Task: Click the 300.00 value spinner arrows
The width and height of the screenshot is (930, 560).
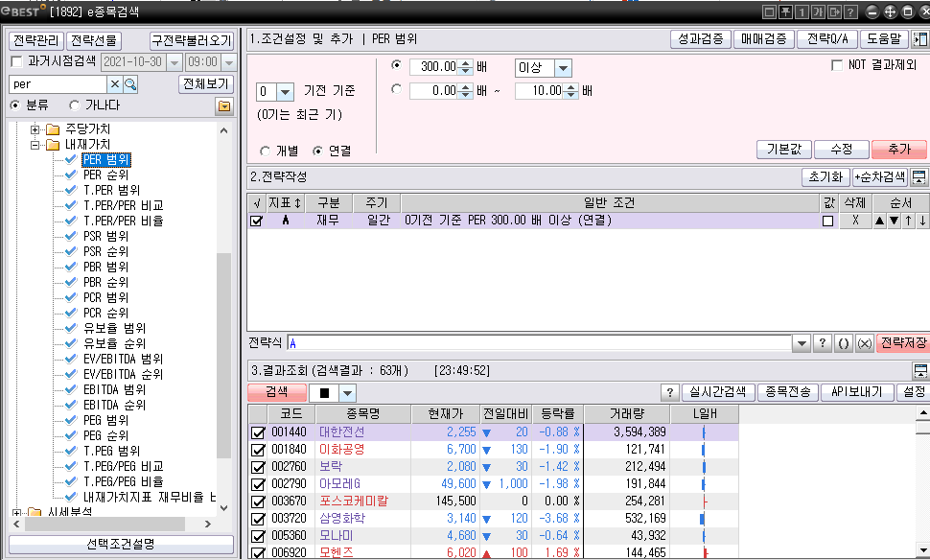Action: (466, 66)
